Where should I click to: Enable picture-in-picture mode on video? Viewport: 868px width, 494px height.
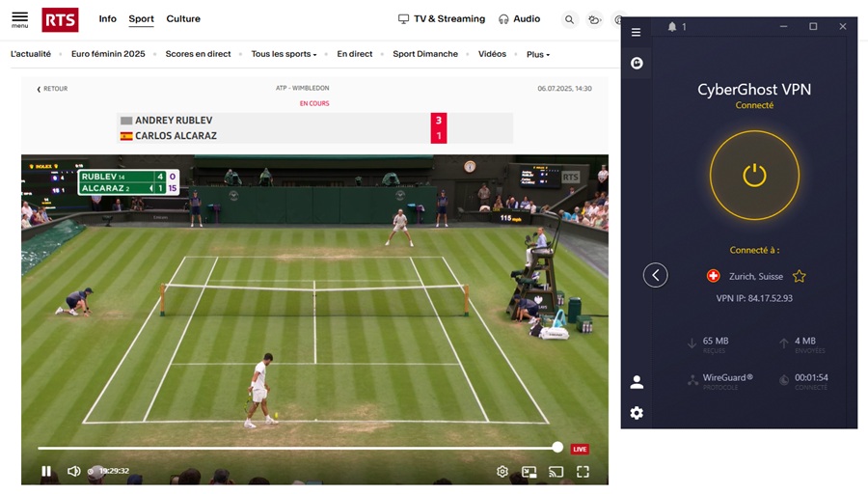tap(529, 472)
